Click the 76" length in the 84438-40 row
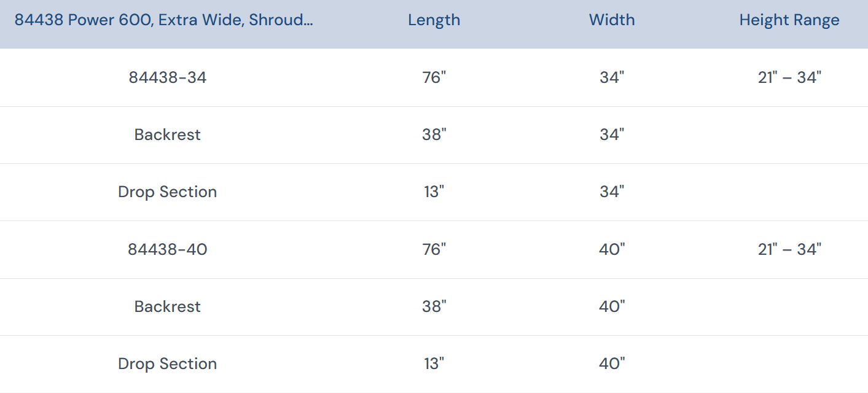The width and height of the screenshot is (868, 393). coord(434,249)
